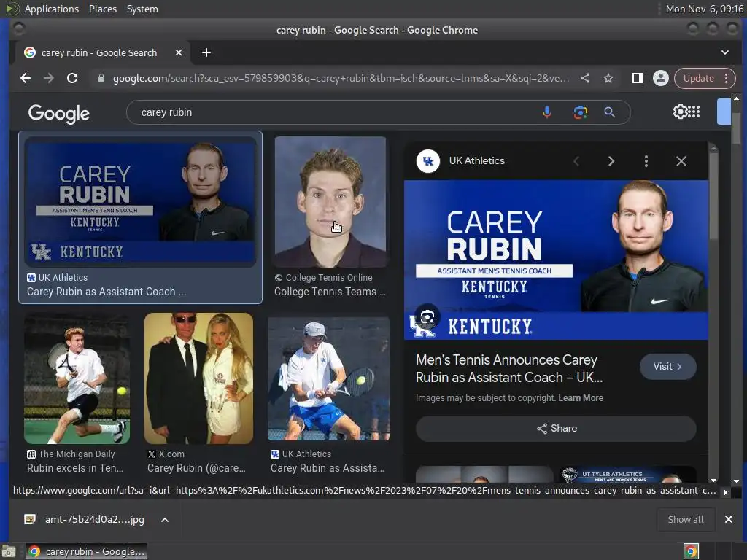This screenshot has width=747, height=560.
Task: Reload the Google search page
Action: click(72, 78)
